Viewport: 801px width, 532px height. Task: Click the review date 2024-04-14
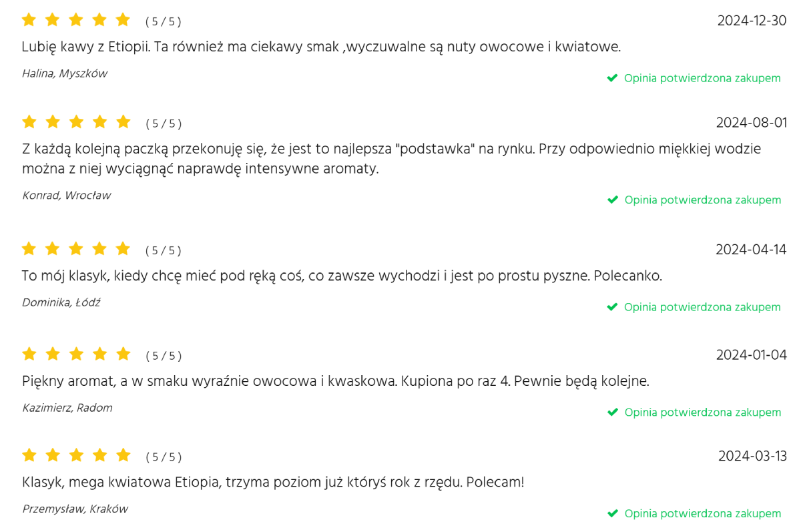(x=751, y=250)
